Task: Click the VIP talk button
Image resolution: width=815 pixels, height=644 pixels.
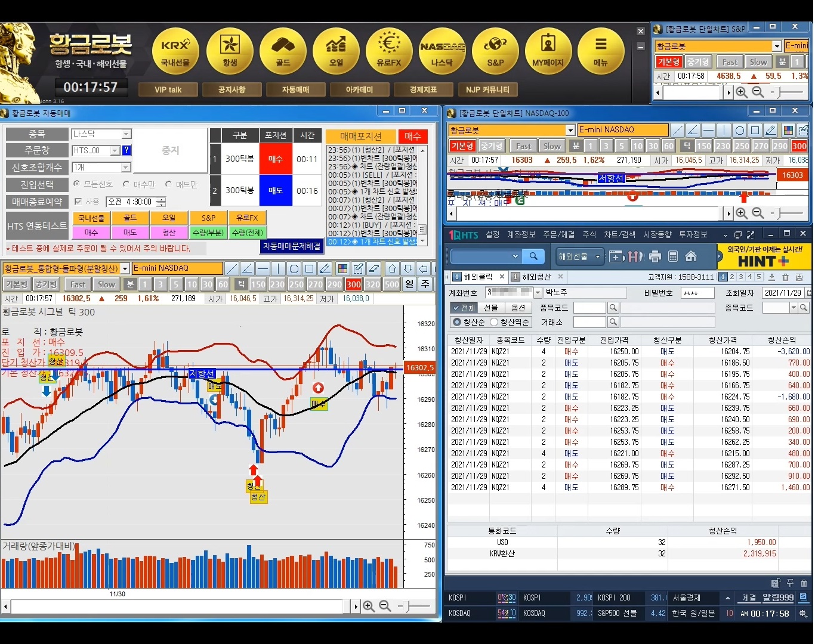Action: point(168,89)
